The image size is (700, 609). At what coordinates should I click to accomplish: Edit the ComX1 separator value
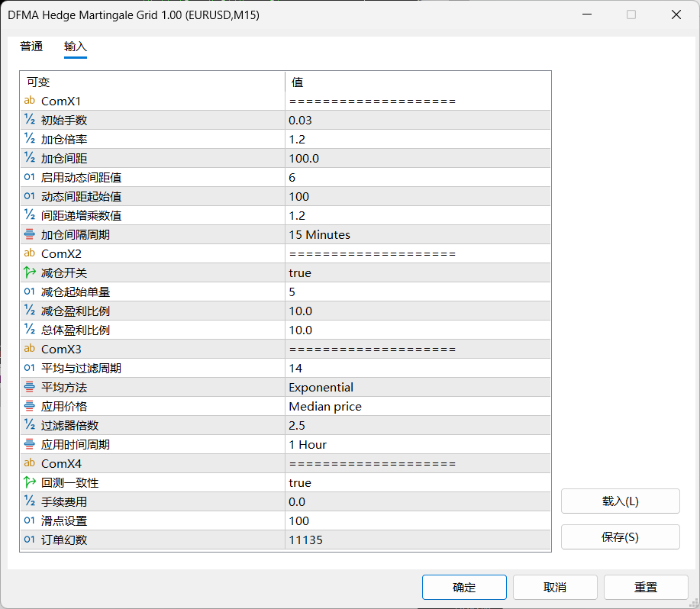point(418,101)
